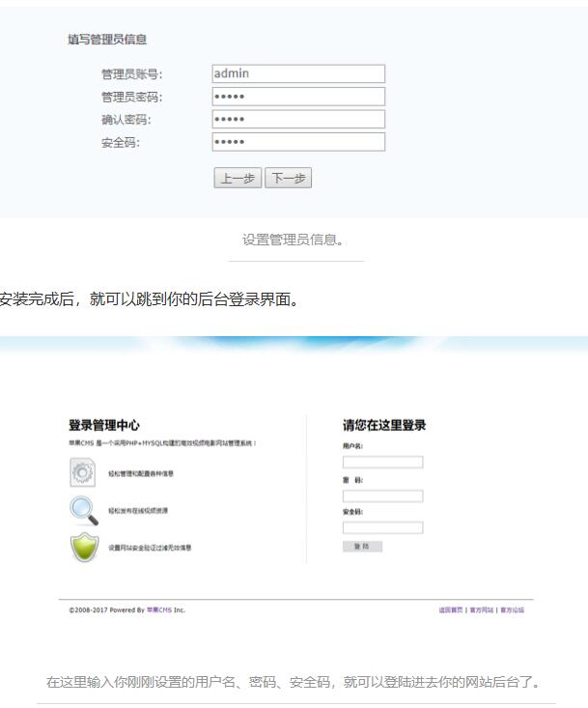The height and width of the screenshot is (708, 588).
Task: Click the 确认密码: label
Action: pos(126,120)
